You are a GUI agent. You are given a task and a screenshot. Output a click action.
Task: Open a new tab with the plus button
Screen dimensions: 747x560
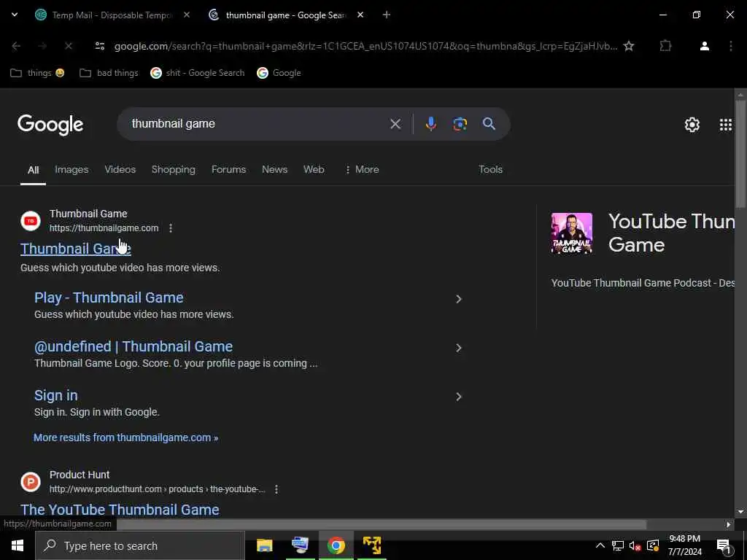387,15
